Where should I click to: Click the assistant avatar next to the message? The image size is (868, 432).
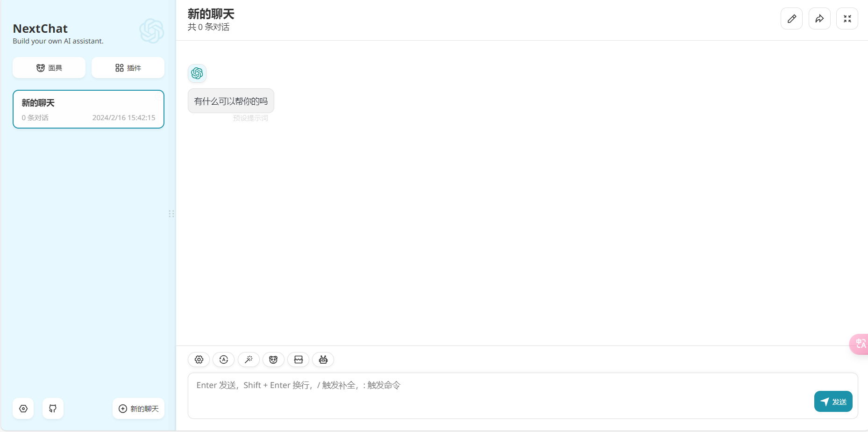197,73
